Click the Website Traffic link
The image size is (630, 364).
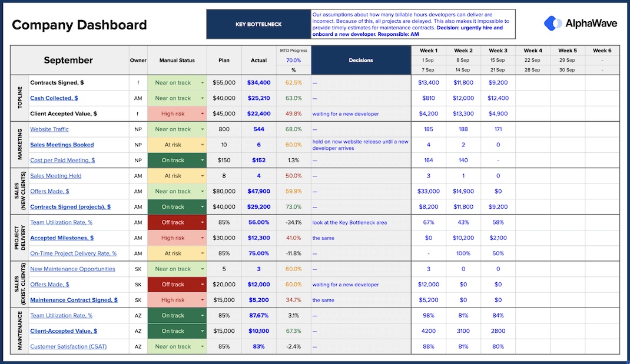[49, 129]
